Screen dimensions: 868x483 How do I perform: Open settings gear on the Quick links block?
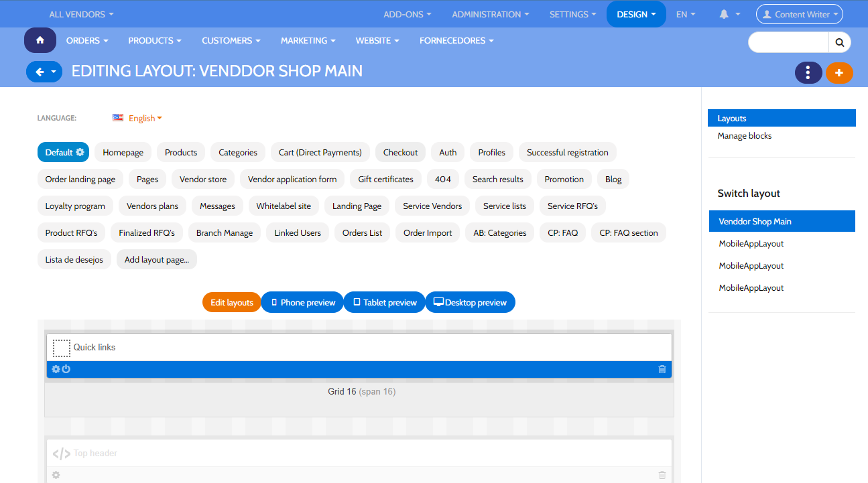tap(56, 368)
